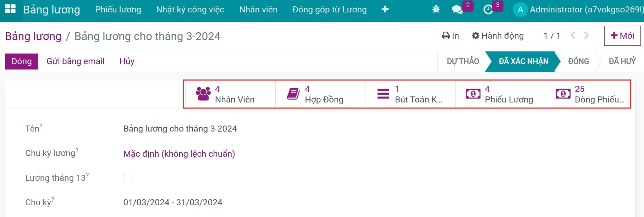
Task: Click the In printer icon
Action: click(446, 35)
